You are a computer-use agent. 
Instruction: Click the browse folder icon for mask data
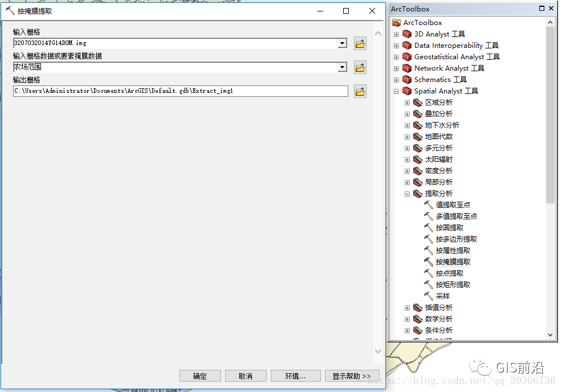click(x=360, y=67)
